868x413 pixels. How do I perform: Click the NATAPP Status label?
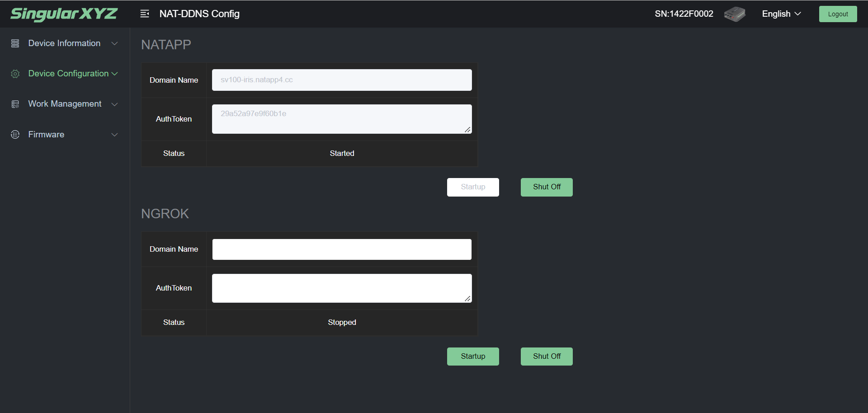[174, 154]
